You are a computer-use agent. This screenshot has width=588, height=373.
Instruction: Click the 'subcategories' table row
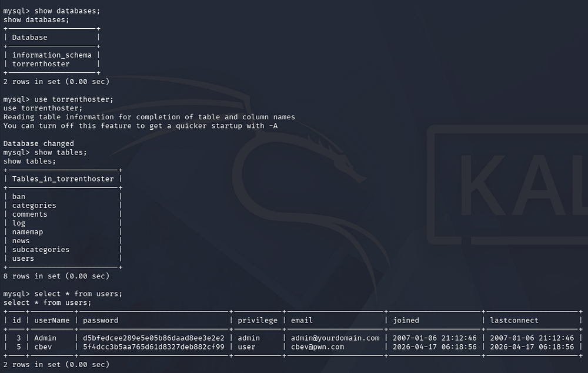coord(41,250)
